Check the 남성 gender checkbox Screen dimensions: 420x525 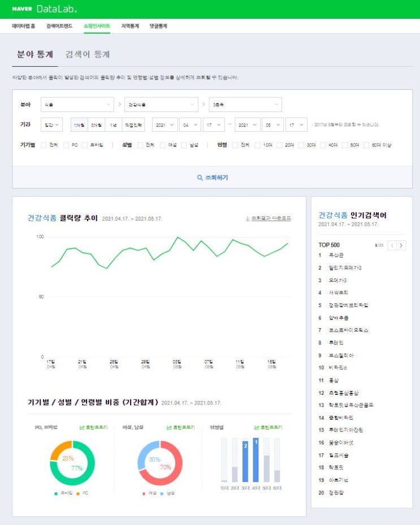[x=184, y=145]
